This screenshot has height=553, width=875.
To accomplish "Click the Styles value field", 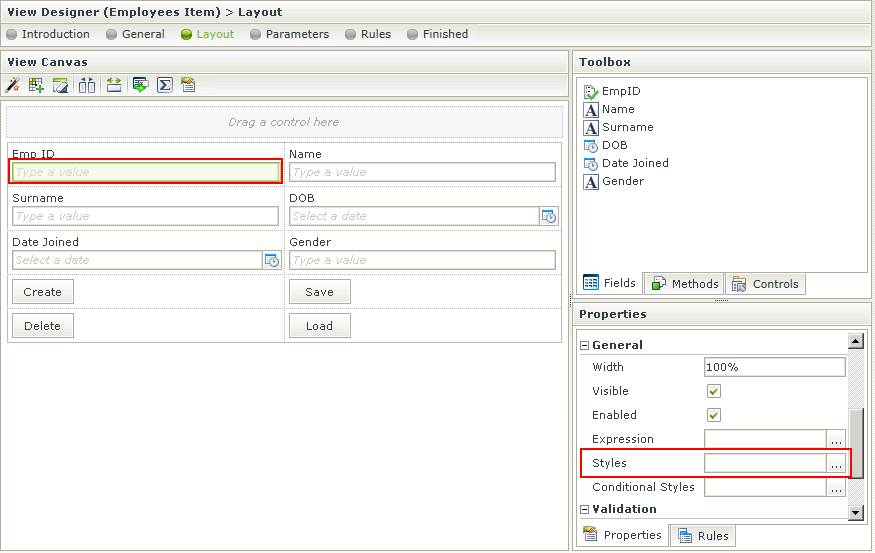I will (765, 463).
